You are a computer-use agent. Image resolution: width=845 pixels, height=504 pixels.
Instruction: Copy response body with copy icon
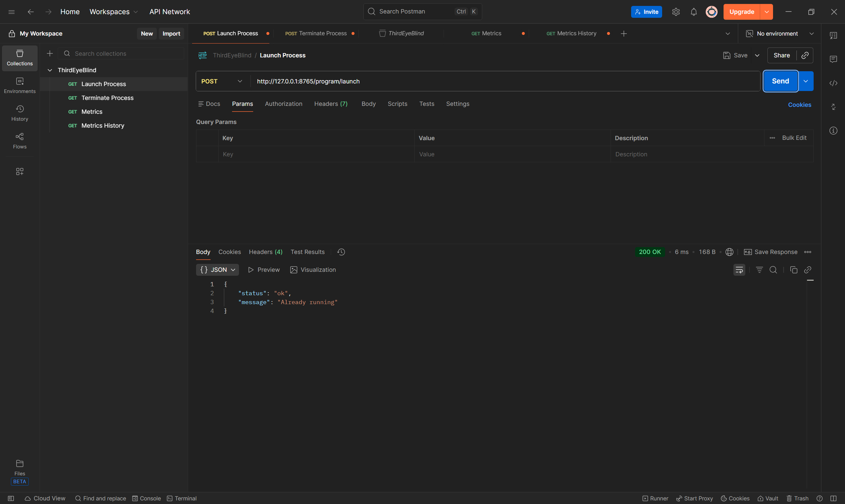coord(793,270)
